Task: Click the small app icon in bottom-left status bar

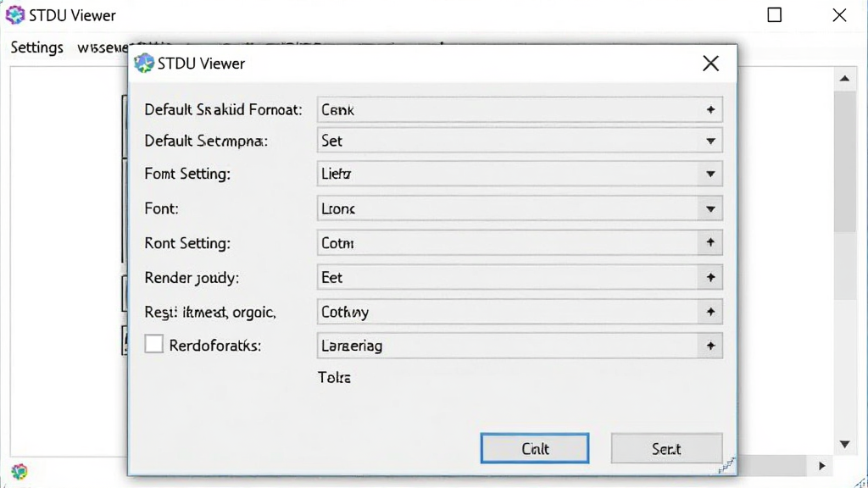Action: tap(19, 471)
